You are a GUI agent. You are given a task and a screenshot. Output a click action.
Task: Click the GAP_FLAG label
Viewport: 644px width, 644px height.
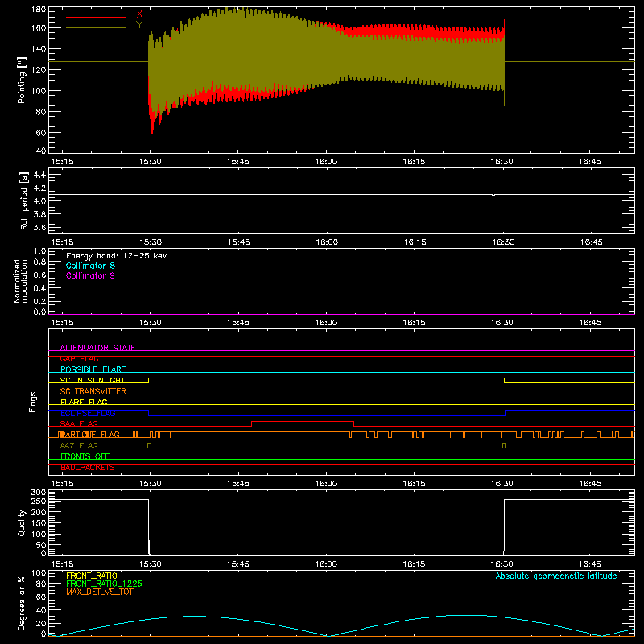tap(79, 358)
